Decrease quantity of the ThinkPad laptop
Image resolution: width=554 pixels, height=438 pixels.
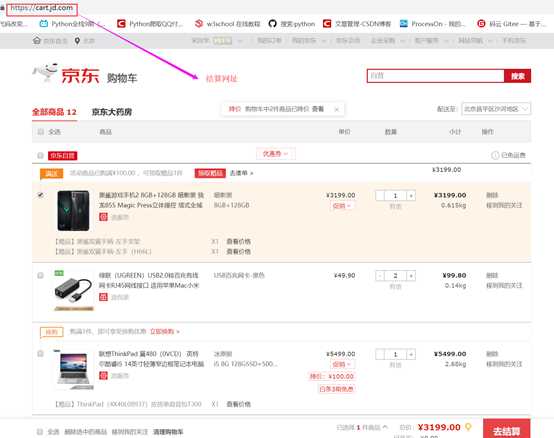[380, 354]
